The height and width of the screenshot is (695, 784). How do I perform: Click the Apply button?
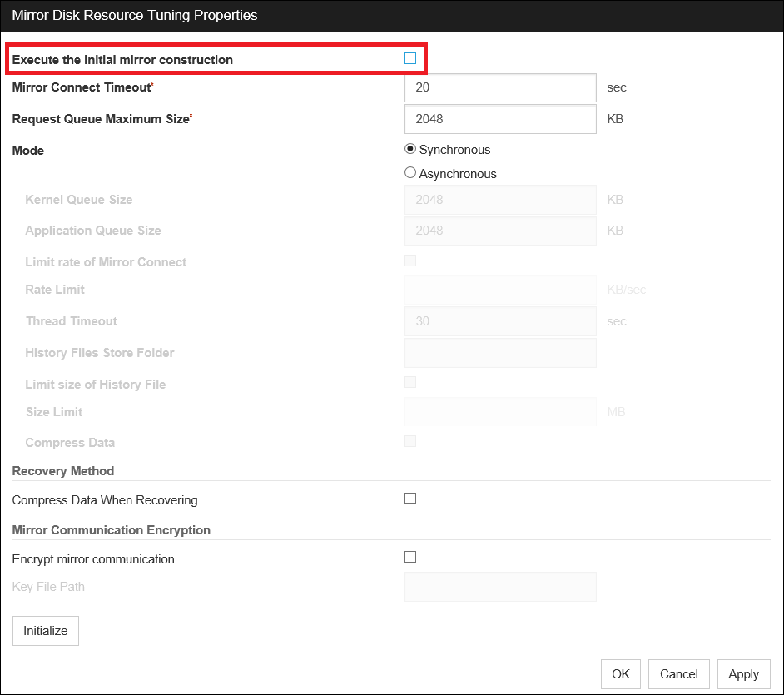coord(743,674)
